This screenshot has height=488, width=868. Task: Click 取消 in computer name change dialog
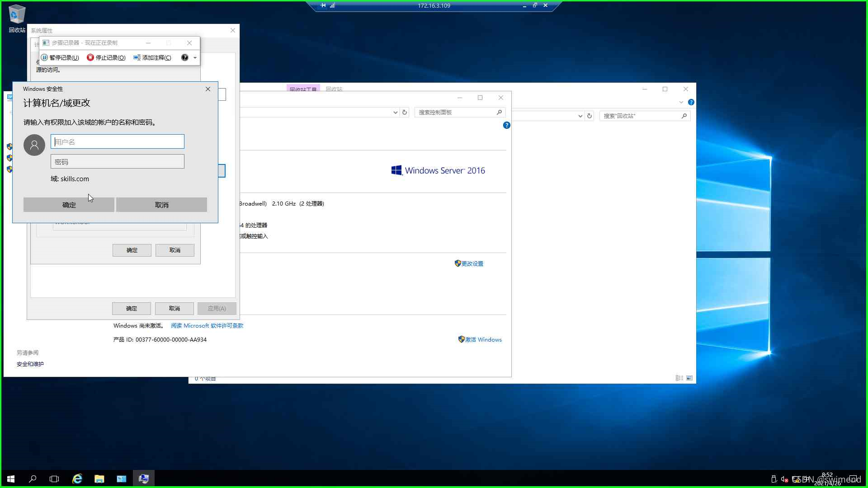coord(175,250)
